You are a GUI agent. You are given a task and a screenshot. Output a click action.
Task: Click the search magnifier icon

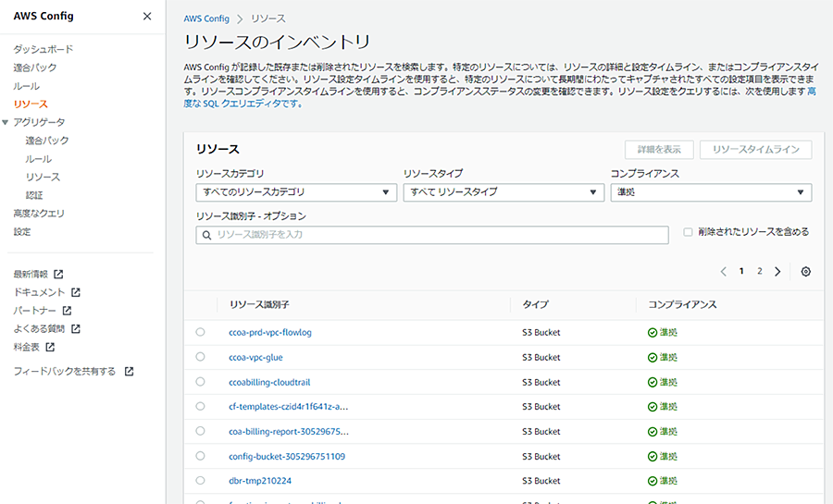[206, 235]
